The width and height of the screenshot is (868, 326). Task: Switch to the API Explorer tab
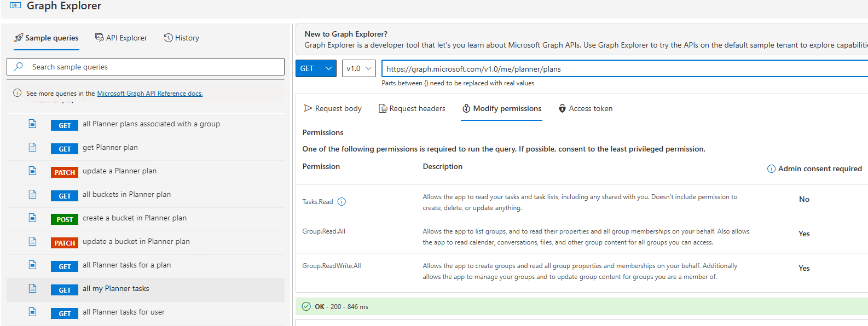[x=121, y=38]
